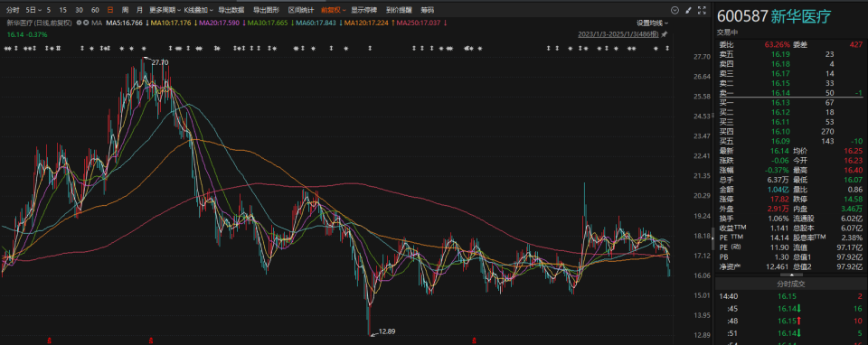Open first gear settings icon beside 新华医疗 title
868x345 pixels.
pyautogui.click(x=79, y=23)
